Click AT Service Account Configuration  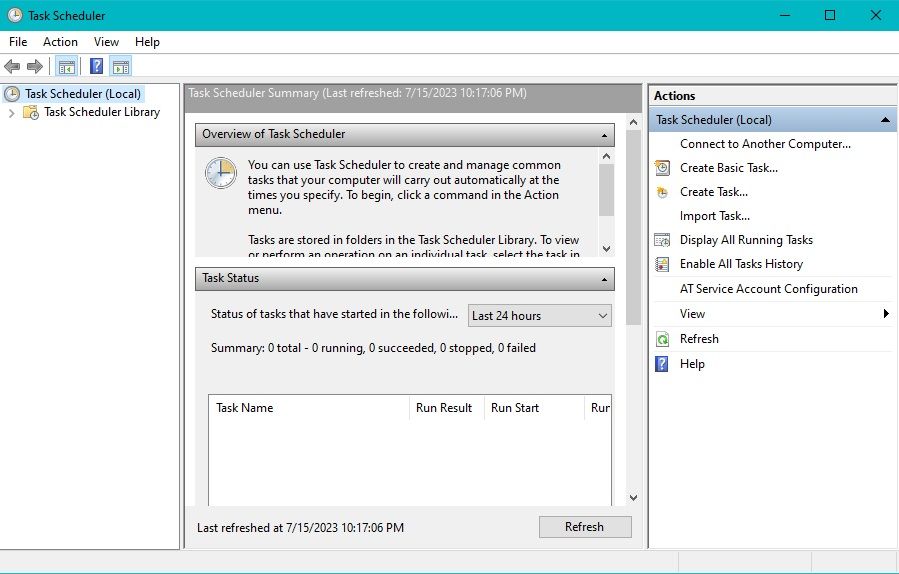pyautogui.click(x=769, y=289)
